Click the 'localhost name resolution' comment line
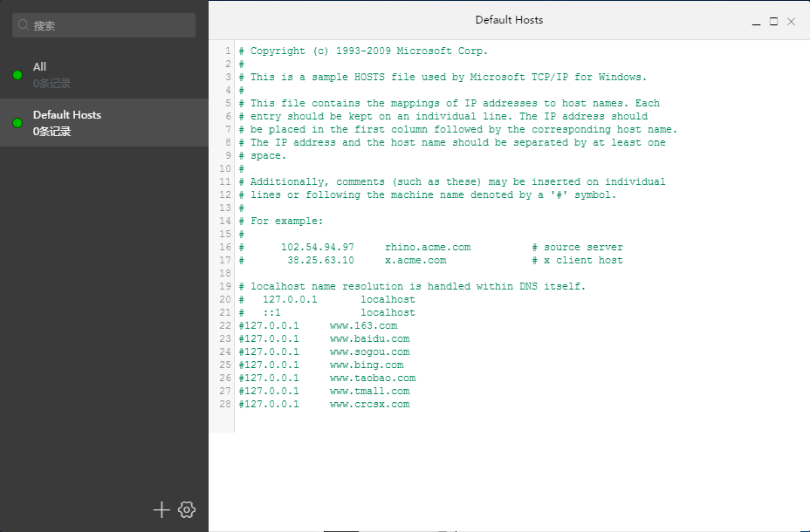This screenshot has width=810, height=532. tap(412, 286)
